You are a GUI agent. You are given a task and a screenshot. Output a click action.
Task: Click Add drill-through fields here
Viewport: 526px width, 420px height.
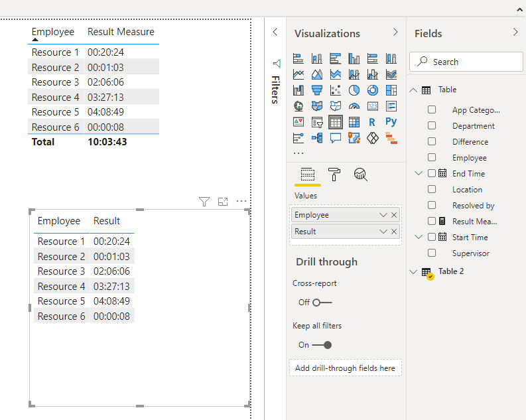pos(345,368)
